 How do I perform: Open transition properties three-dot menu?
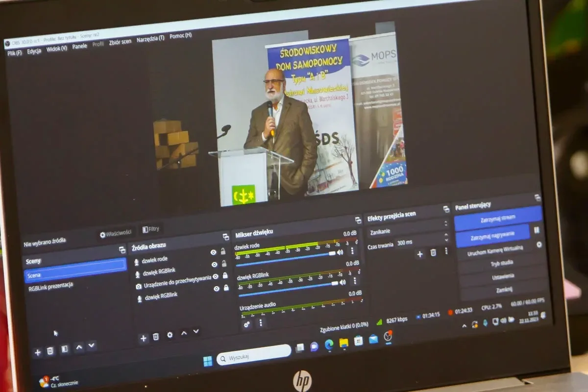pyautogui.click(x=446, y=251)
